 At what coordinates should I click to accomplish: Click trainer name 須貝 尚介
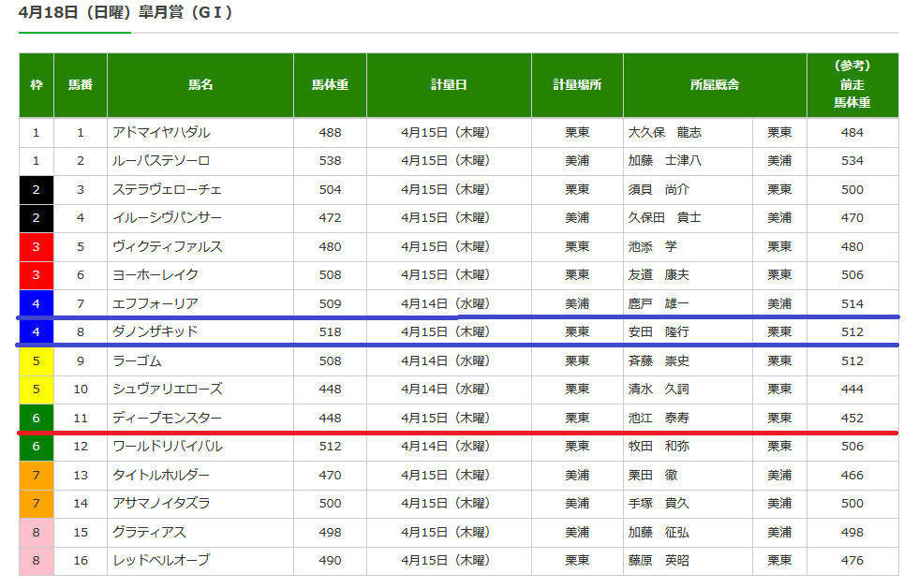click(659, 189)
